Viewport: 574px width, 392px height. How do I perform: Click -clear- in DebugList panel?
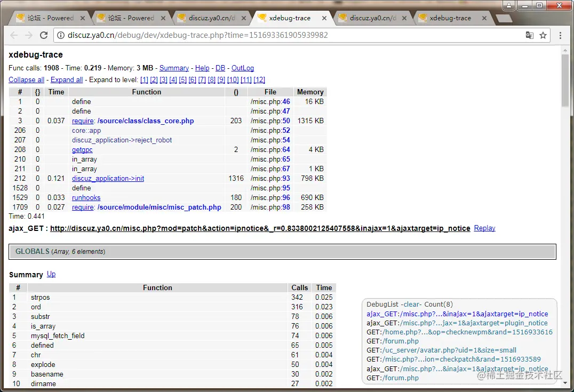tap(411, 304)
